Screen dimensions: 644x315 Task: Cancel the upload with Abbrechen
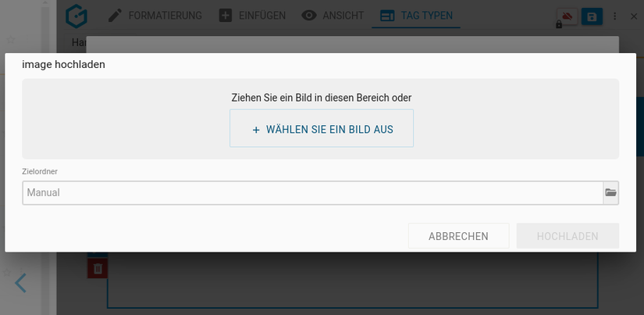point(458,236)
